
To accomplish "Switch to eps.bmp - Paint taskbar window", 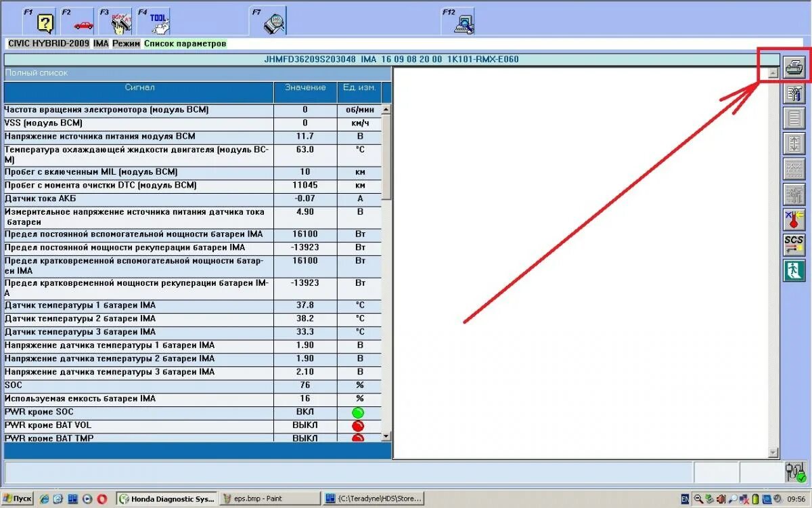I will pyautogui.click(x=270, y=499).
